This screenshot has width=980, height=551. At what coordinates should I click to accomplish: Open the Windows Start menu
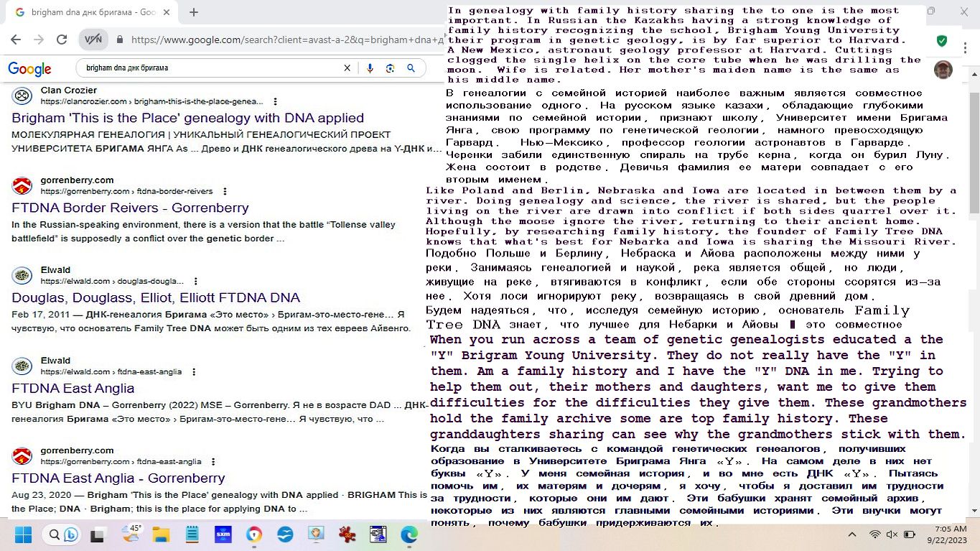(x=23, y=534)
